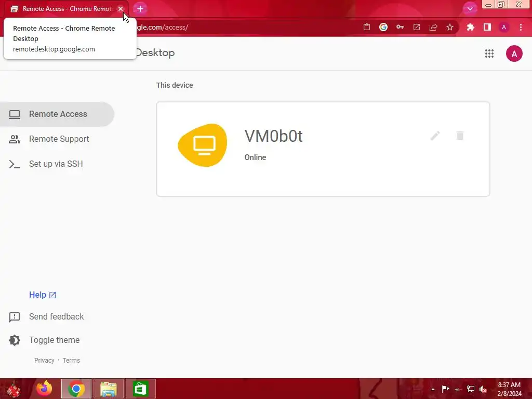This screenshot has height=399, width=532.
Task: Open a new Chrome tab
Action: 140,9
